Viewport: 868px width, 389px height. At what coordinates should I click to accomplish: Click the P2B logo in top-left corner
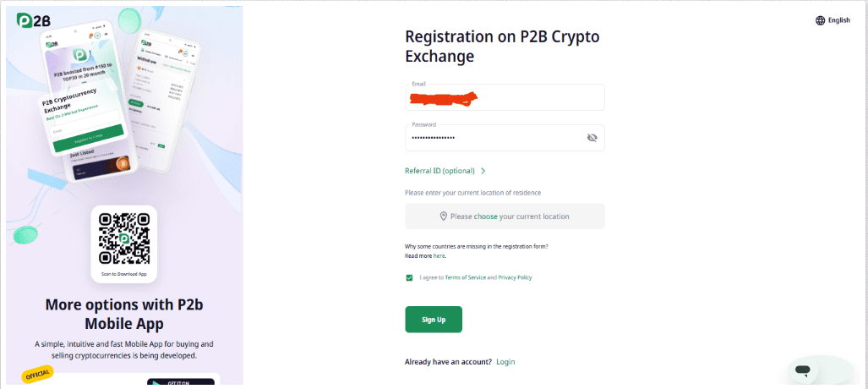33,20
